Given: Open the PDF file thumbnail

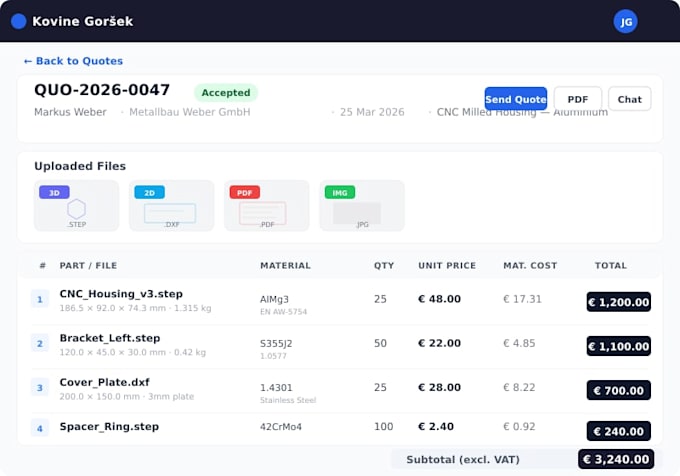Looking at the screenshot, I should pos(267,205).
